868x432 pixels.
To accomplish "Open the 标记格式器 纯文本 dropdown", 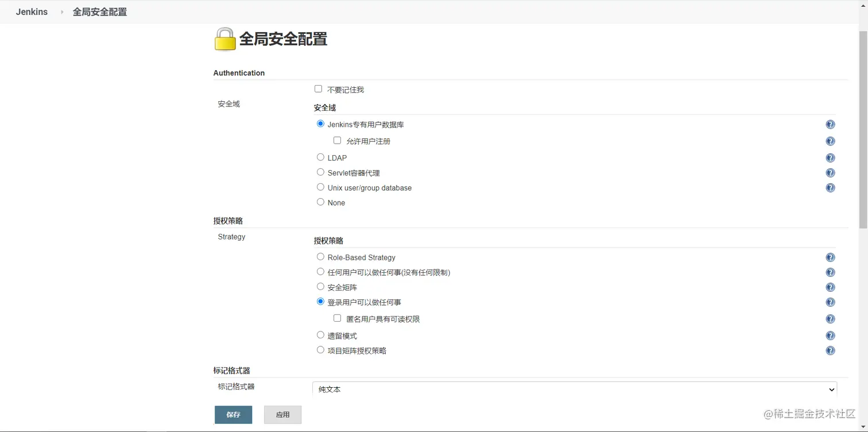I will pyautogui.click(x=575, y=389).
